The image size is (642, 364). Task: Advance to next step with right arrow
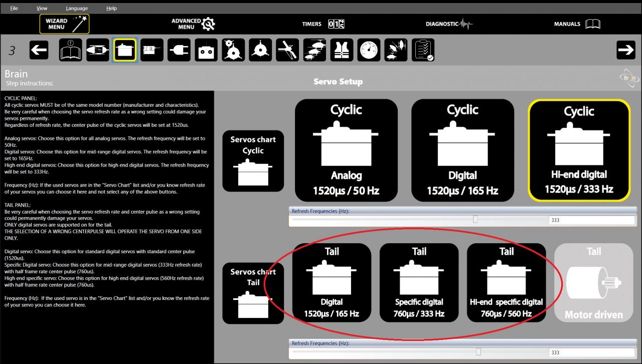point(625,50)
